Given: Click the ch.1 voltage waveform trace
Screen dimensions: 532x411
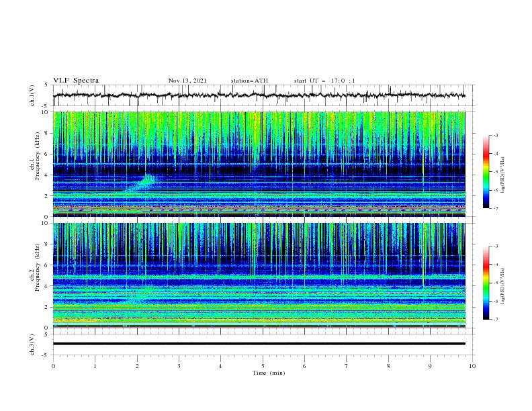Looking at the screenshot, I should (259, 95).
